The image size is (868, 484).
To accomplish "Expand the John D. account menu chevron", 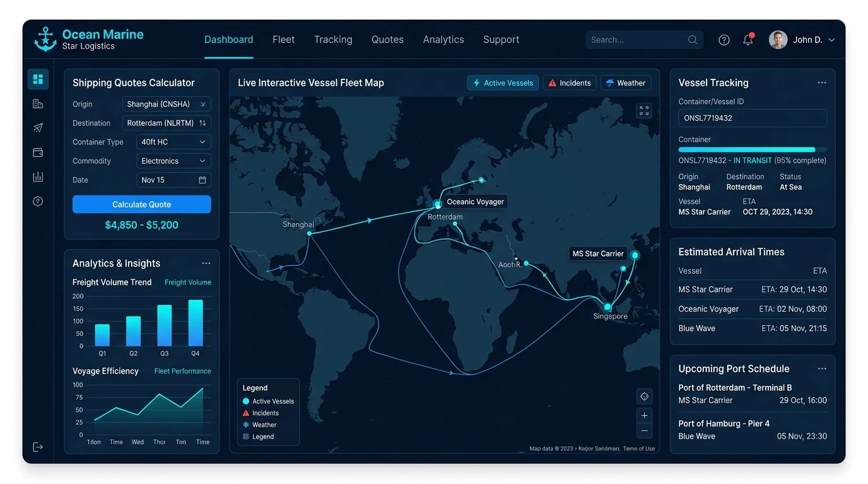I will point(831,40).
